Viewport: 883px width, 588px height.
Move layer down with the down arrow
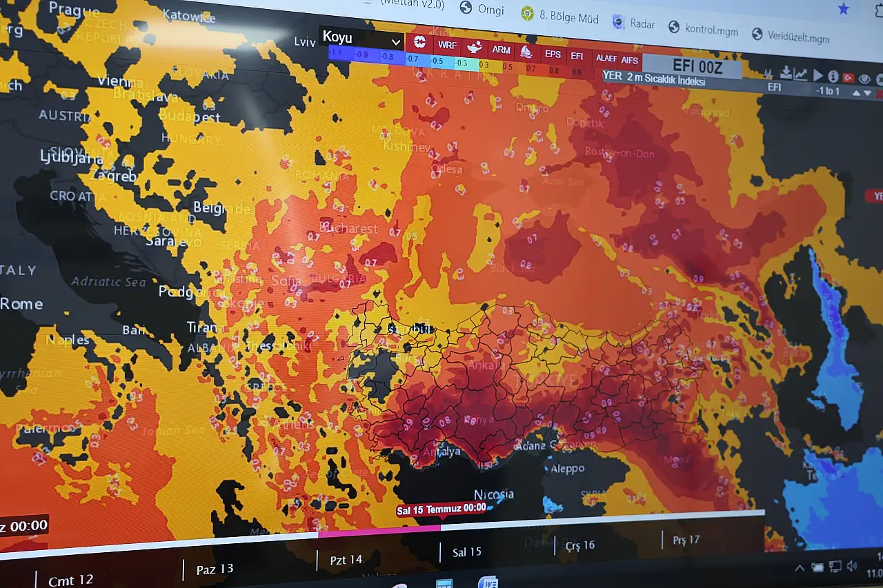tap(867, 93)
